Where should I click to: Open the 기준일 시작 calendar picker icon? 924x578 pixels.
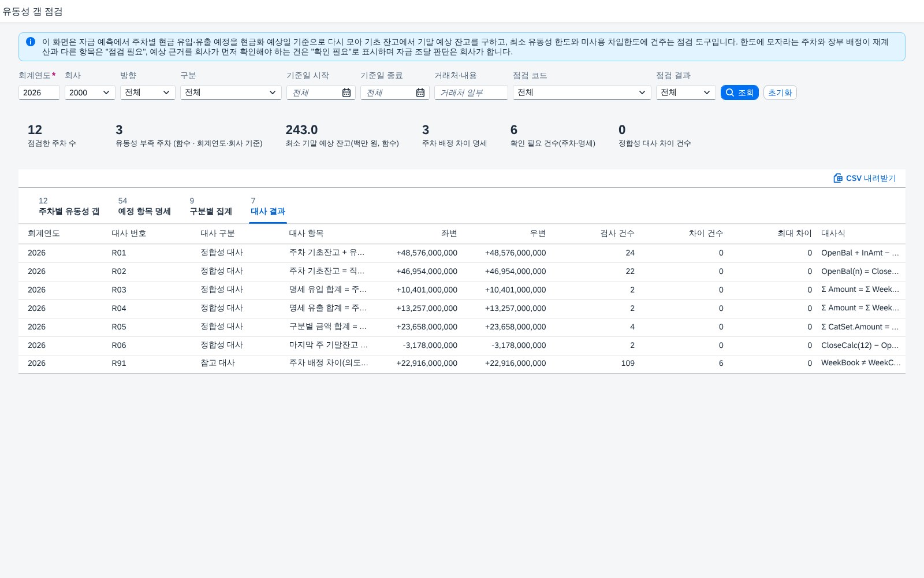pyautogui.click(x=346, y=92)
